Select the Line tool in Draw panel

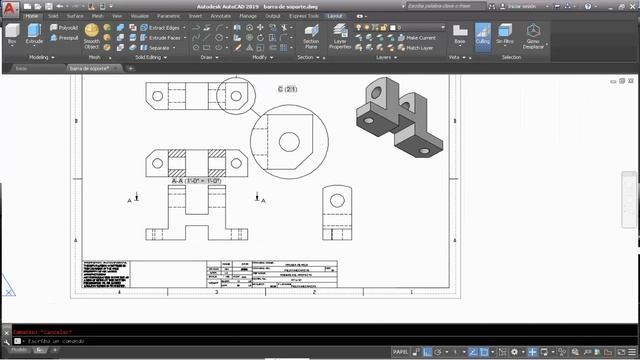tap(207, 38)
